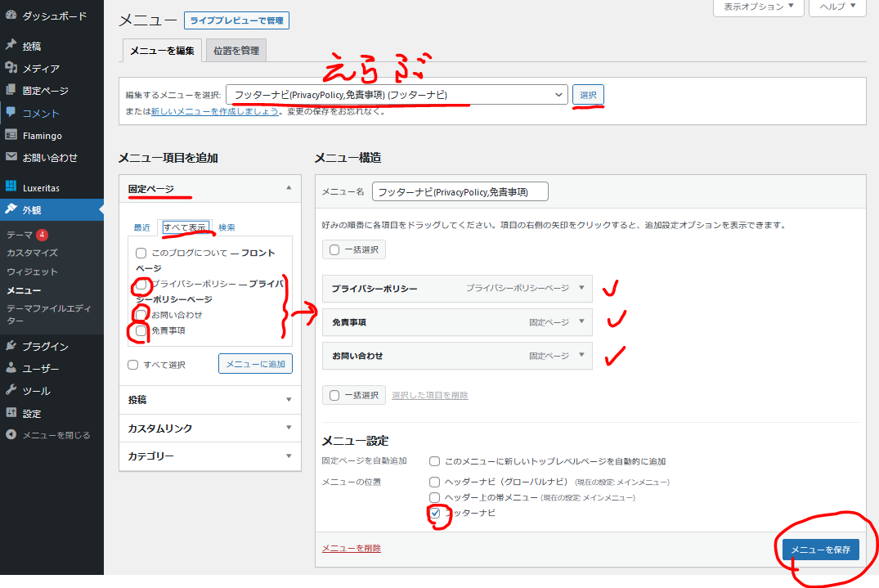879x588 pixels.
Task: Click the Plugins plug icon
Action: click(x=11, y=346)
